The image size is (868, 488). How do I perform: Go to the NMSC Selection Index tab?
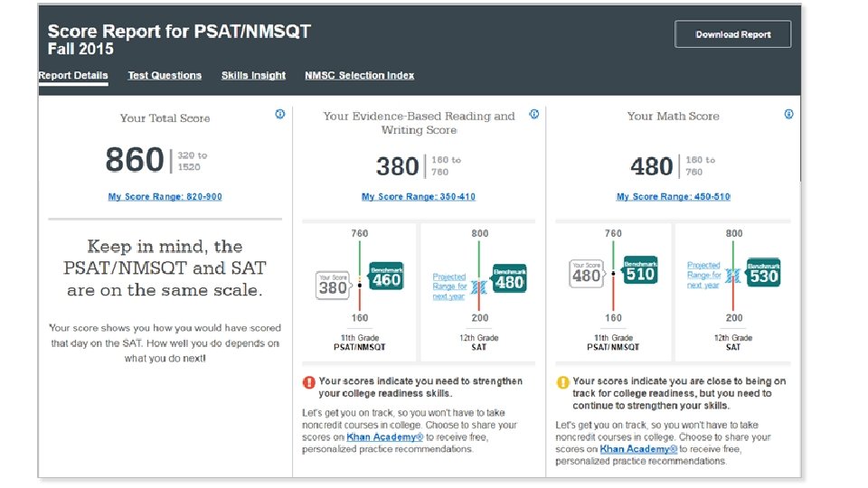(x=359, y=76)
